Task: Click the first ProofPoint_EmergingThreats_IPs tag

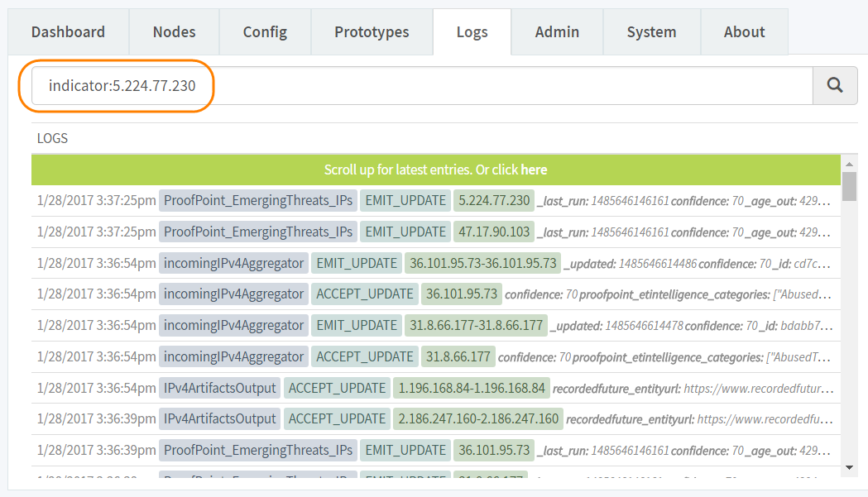Action: coord(258,200)
